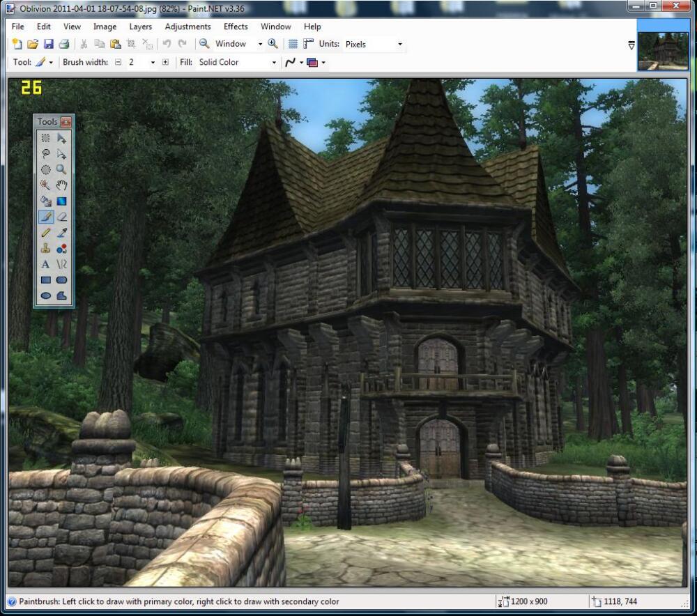The height and width of the screenshot is (616, 697).
Task: Open the Layers menu
Action: (x=141, y=26)
